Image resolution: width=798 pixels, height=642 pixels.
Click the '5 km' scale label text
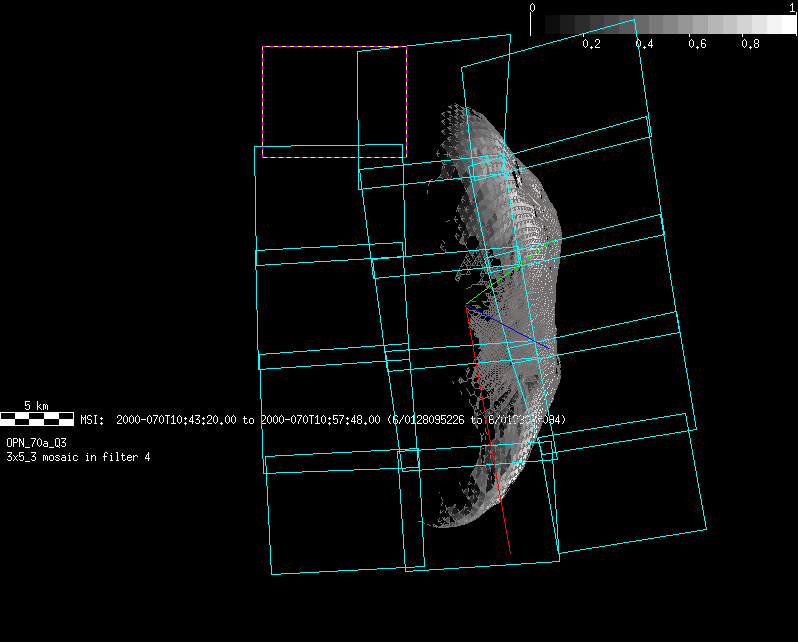pos(36,406)
